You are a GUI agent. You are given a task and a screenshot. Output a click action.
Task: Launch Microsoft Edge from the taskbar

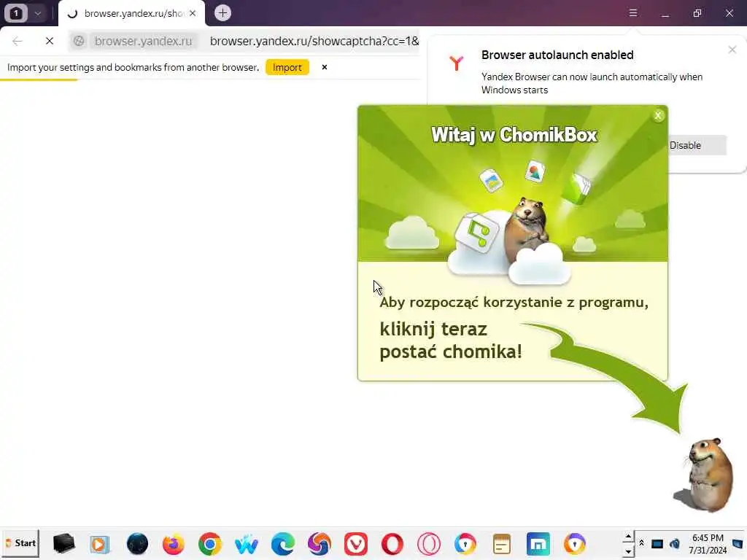click(282, 544)
